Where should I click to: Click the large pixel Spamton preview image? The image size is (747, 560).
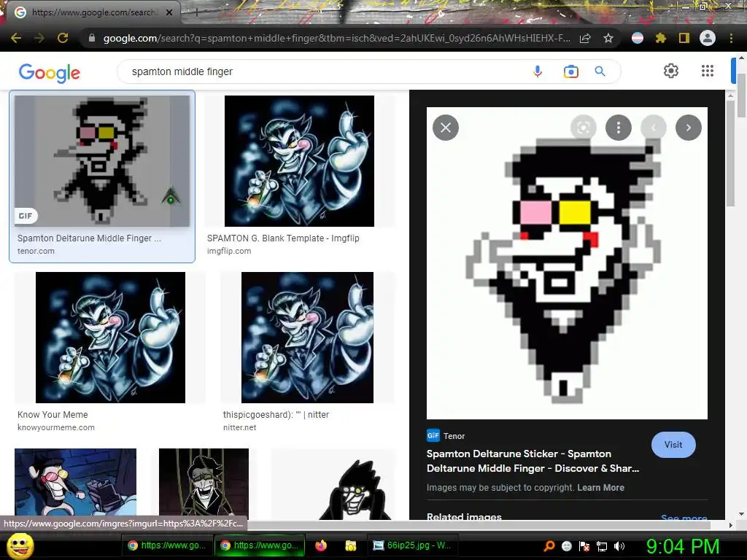coord(567,263)
